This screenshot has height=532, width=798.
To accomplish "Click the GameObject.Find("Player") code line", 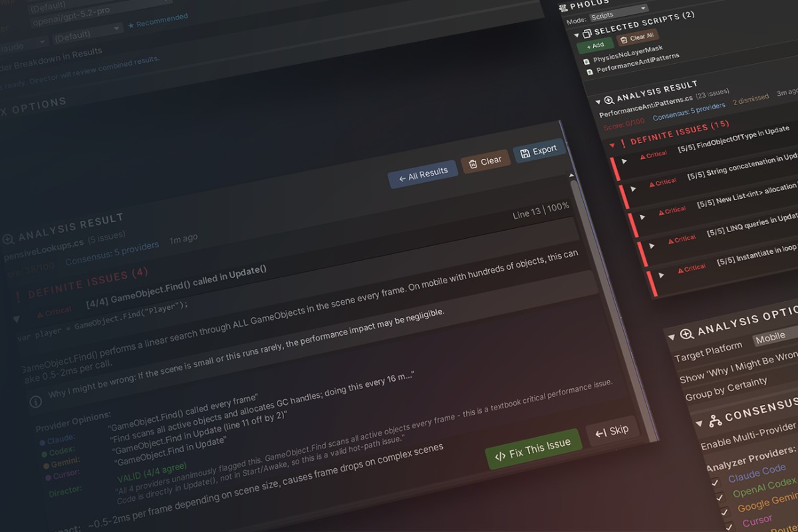I will tap(103, 321).
